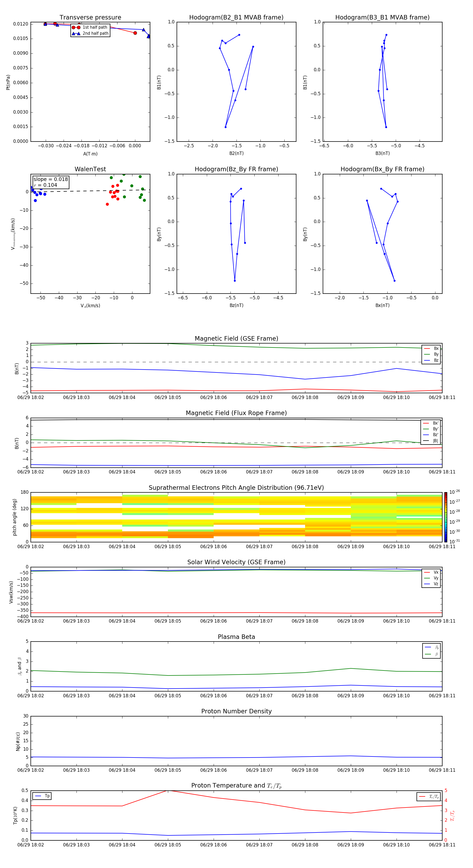Click '06/29 18:05' tick under GSE magnetic field
The height and width of the screenshot is (868, 473).
(x=168, y=398)
